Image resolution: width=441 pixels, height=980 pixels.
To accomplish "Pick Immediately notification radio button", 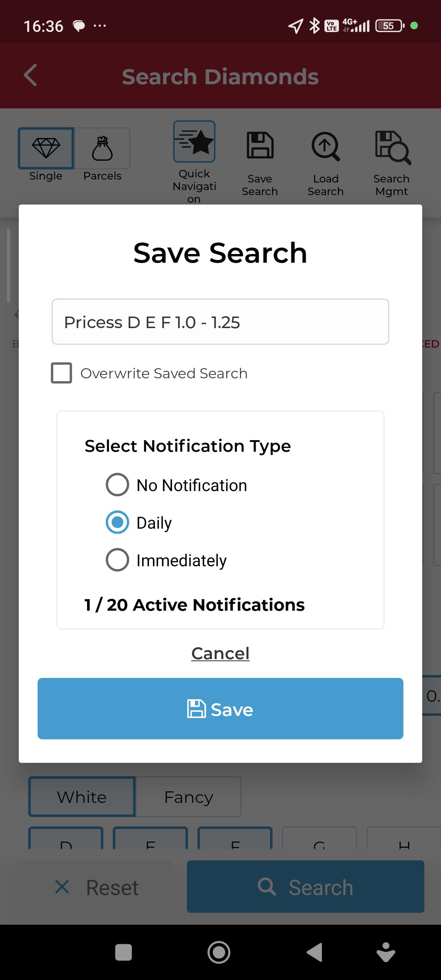I will 117,560.
